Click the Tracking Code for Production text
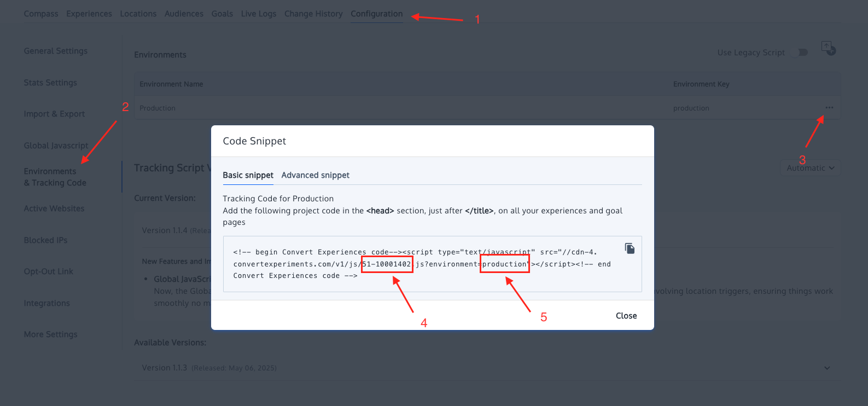Viewport: 868px width, 406px height. tap(278, 199)
